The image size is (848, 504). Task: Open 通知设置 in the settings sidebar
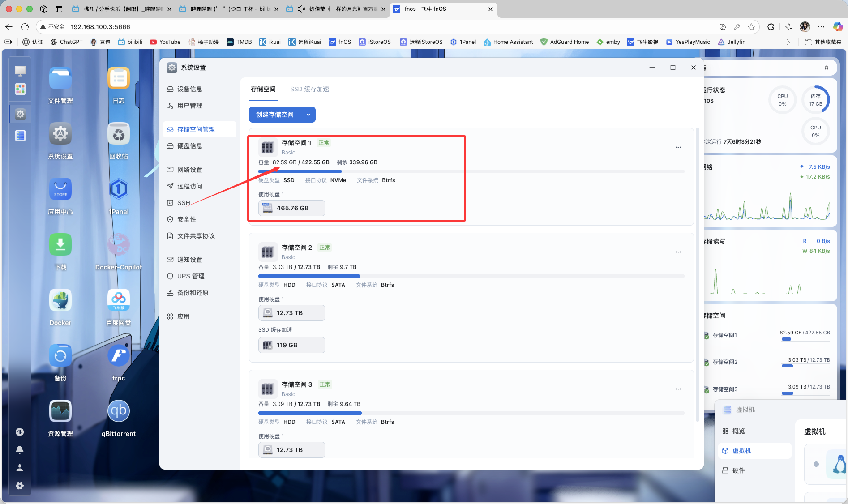[200, 260]
